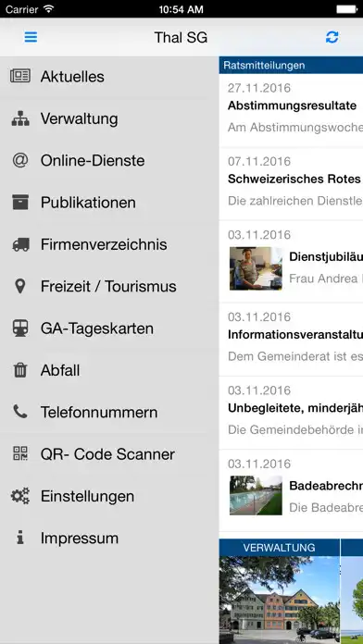Click the Dienstjubiläum article photo thumbnail

click(256, 268)
